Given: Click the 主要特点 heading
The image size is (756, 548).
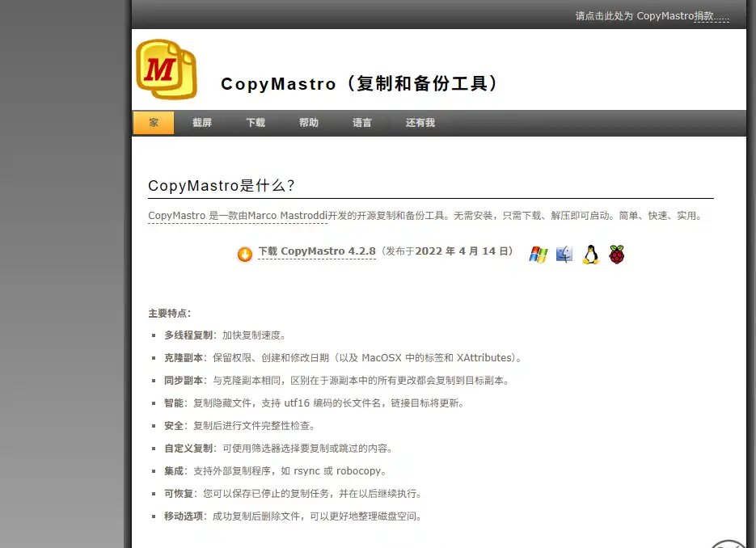Looking at the screenshot, I should 170,314.
